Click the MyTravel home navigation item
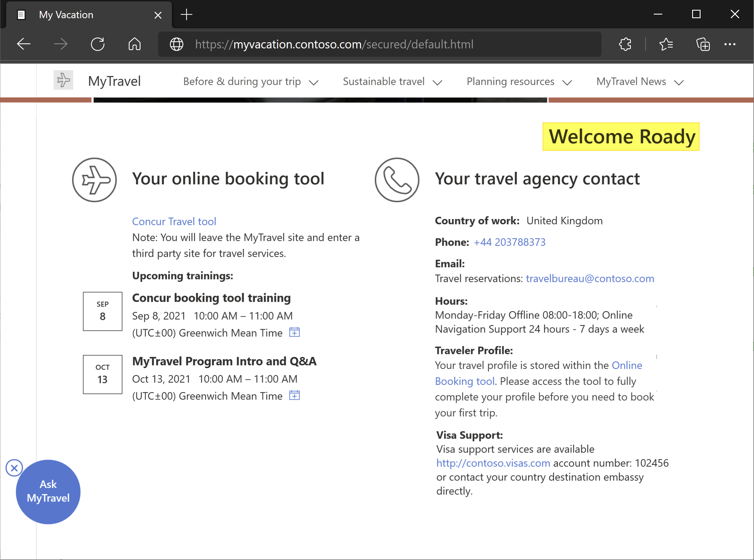Image resolution: width=754 pixels, height=560 pixels. click(114, 81)
